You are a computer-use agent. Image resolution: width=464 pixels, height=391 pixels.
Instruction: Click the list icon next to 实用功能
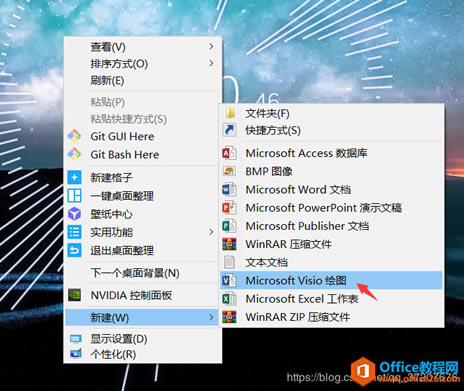point(74,232)
